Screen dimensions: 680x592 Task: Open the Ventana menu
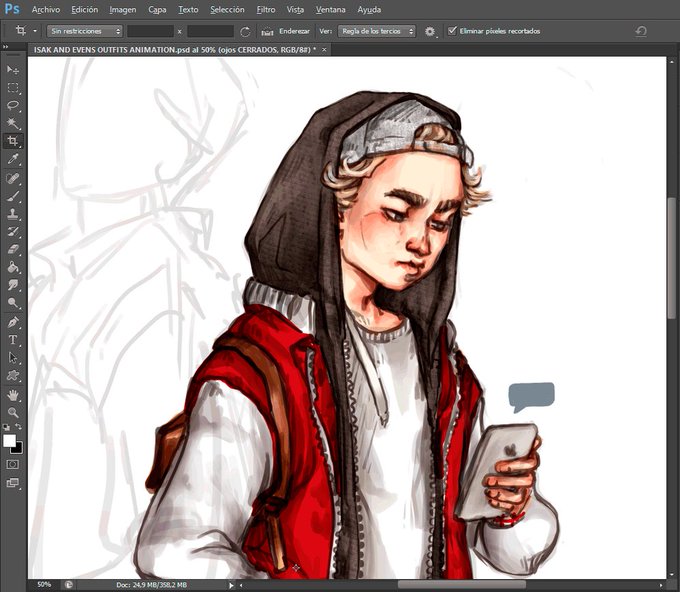(330, 10)
